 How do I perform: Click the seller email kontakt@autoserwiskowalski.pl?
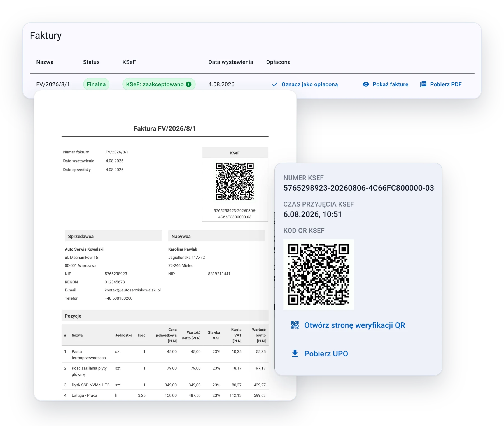click(x=133, y=290)
